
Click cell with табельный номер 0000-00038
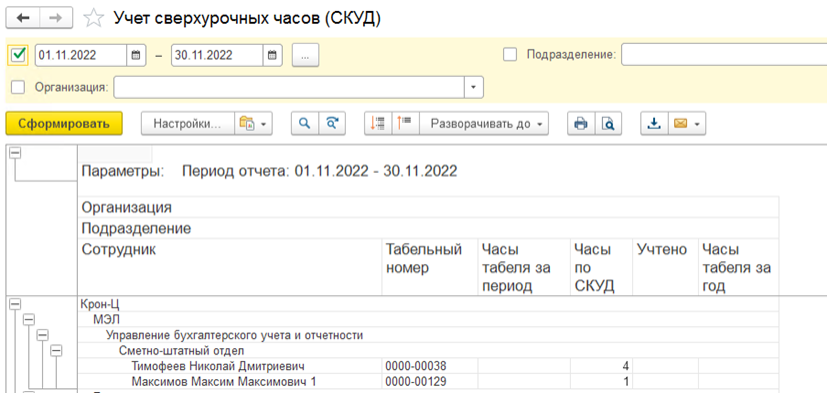[429, 366]
